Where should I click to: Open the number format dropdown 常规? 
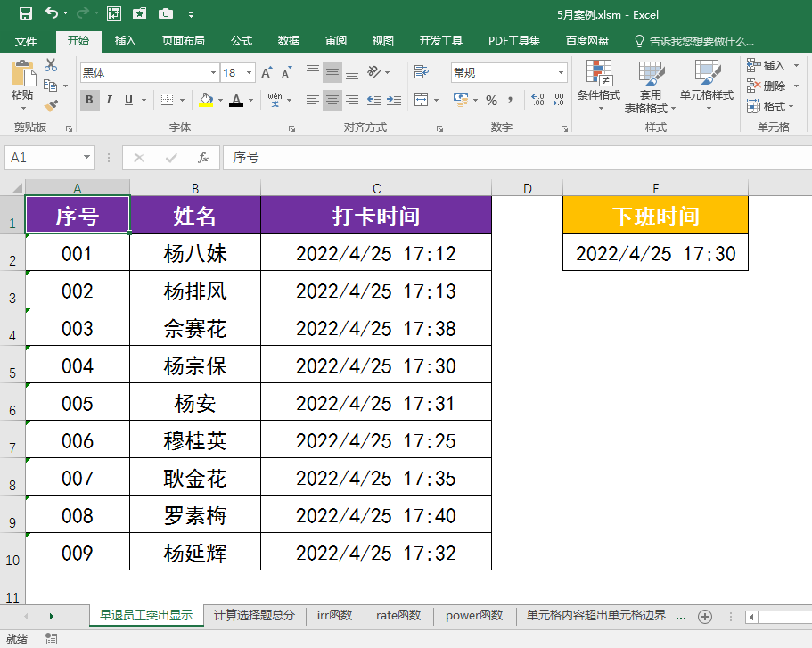click(561, 72)
